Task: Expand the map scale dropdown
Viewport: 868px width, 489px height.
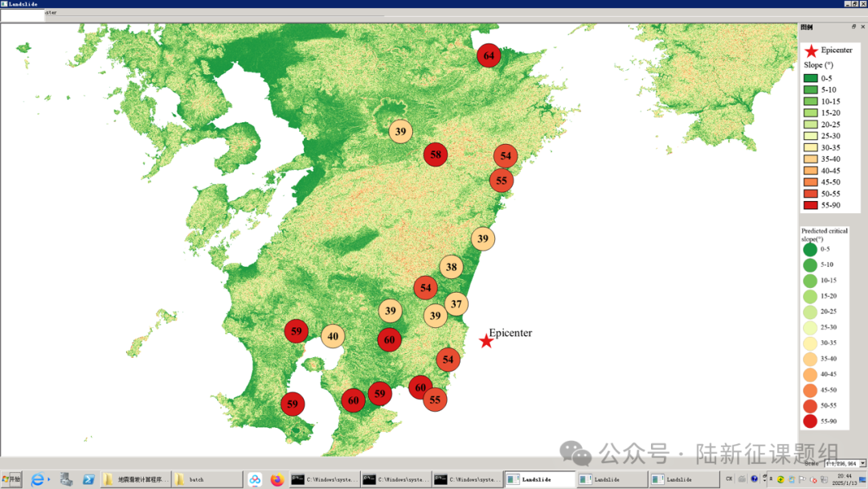Action: tap(862, 463)
